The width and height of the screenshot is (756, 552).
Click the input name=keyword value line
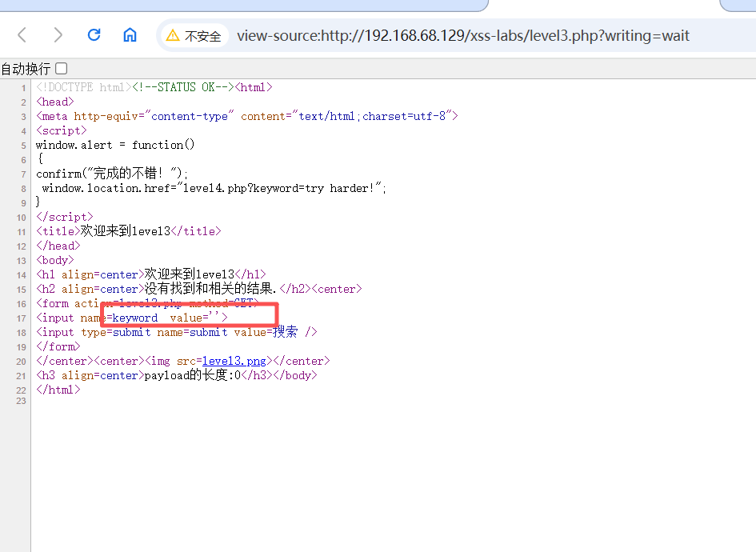pyautogui.click(x=132, y=318)
